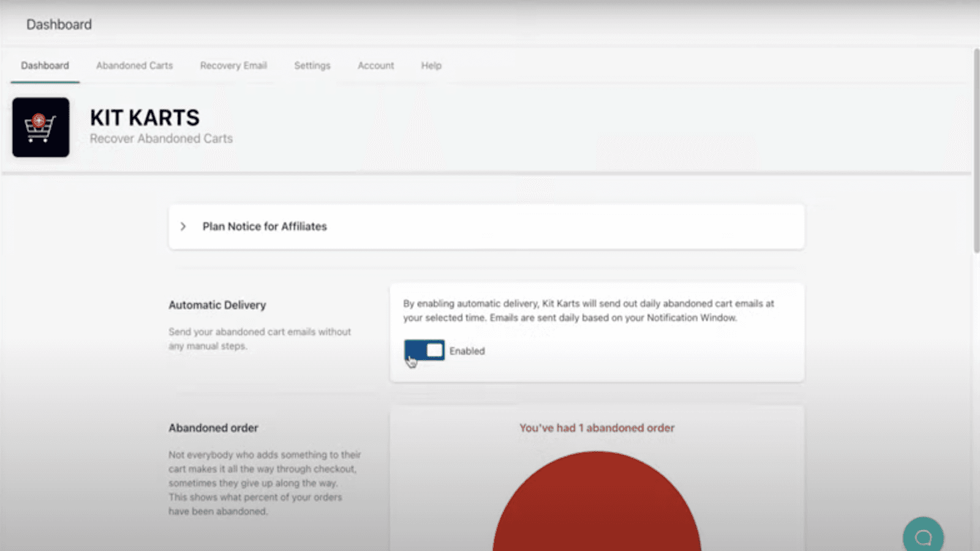Click the Kit Karts cart logo
Screen dimensions: 980x551
(x=40, y=127)
